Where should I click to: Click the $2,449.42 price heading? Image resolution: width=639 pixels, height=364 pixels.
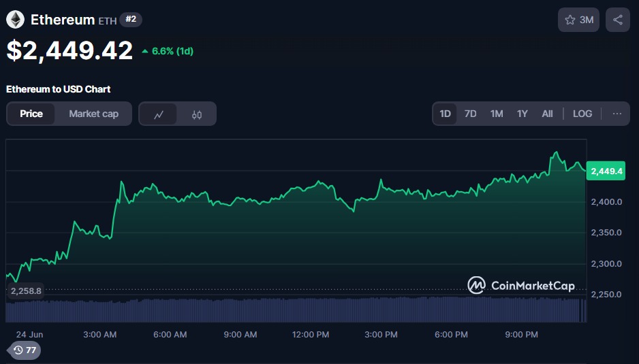[x=69, y=50]
